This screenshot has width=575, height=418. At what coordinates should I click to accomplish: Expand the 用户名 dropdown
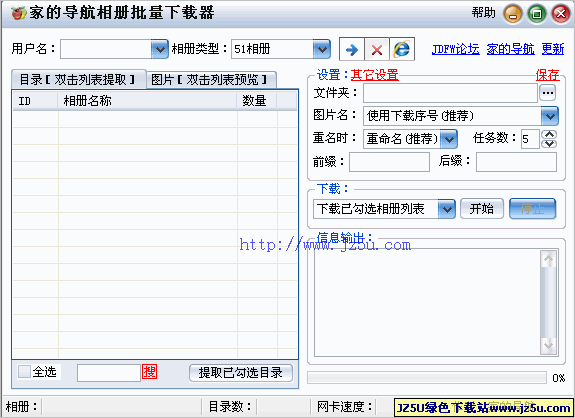tap(160, 49)
